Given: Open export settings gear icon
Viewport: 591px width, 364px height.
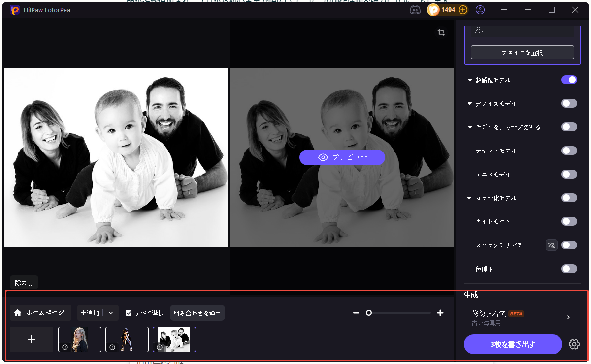Looking at the screenshot, I should 574,344.
